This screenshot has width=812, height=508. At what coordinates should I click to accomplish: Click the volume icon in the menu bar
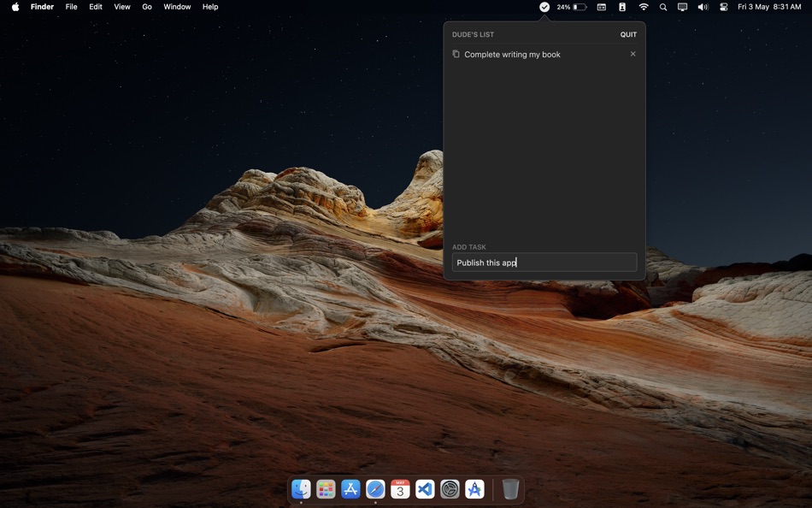tap(703, 7)
